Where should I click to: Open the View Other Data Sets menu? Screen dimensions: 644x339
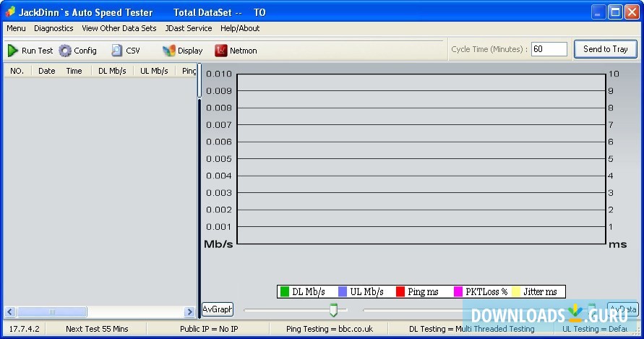[119, 28]
